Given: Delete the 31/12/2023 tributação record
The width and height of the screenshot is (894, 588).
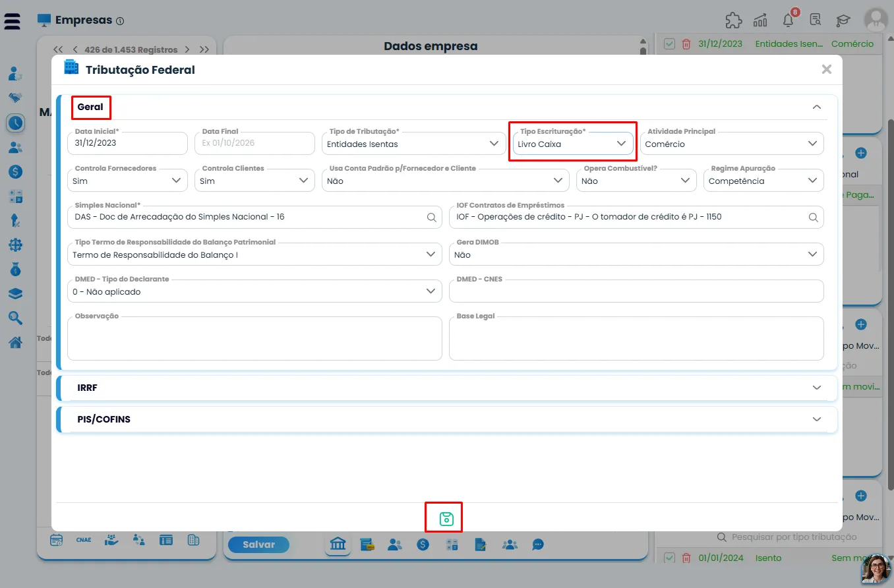Looking at the screenshot, I should pyautogui.click(x=686, y=44).
